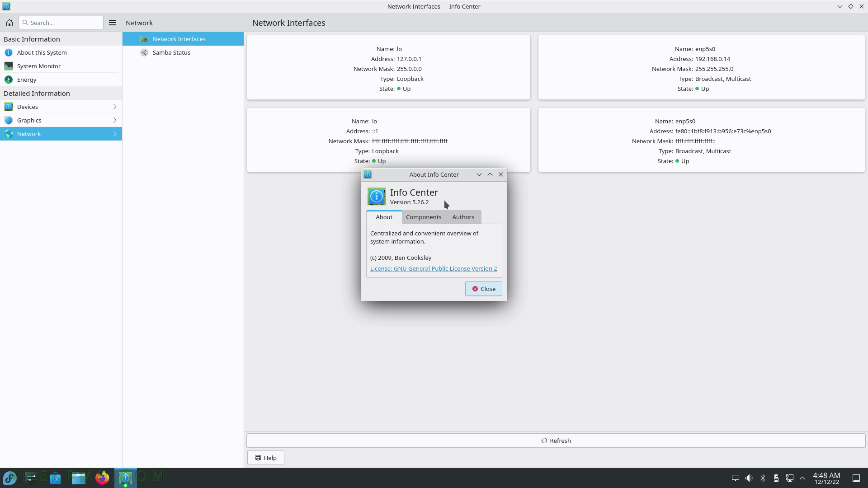Click the Info Center taskbar entry
The height and width of the screenshot is (488, 868).
126,478
